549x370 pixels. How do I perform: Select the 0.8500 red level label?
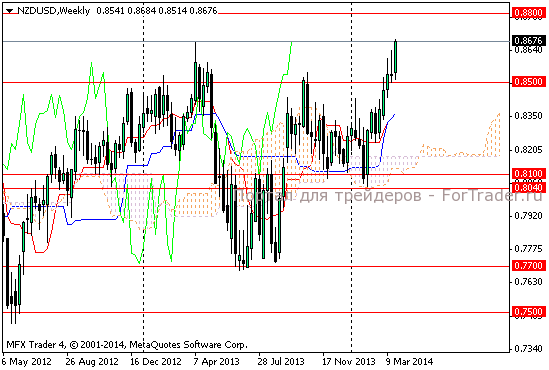click(x=529, y=82)
